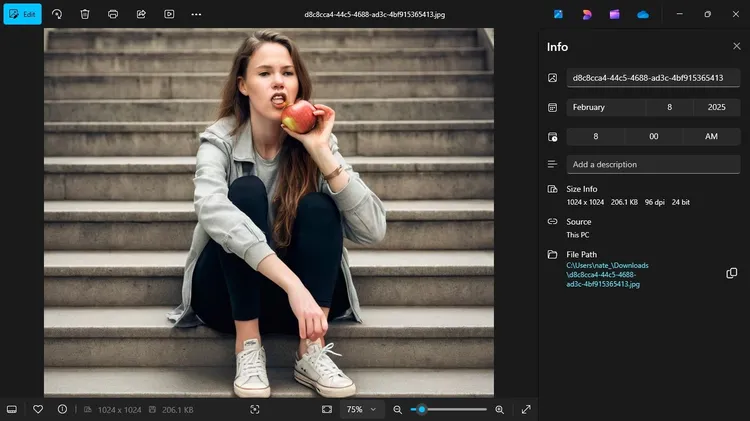750x421 pixels.
Task: Rotate the image using the rotate icon
Action: tap(57, 14)
